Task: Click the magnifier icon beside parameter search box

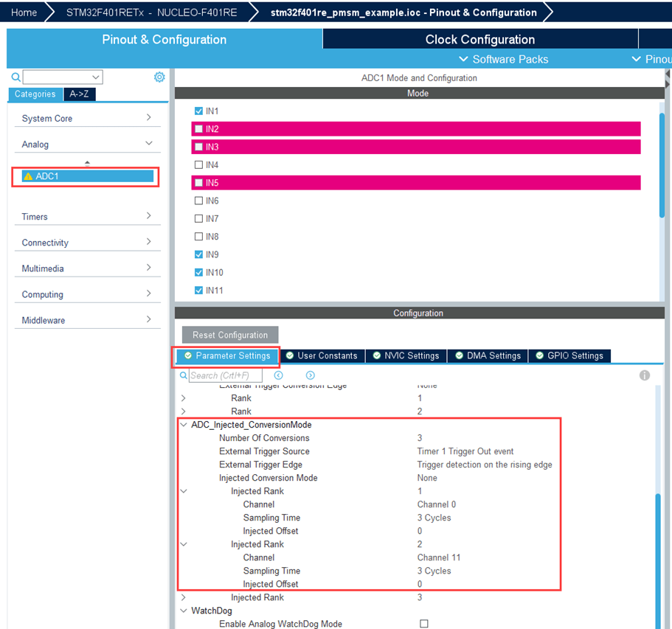Action: (184, 375)
